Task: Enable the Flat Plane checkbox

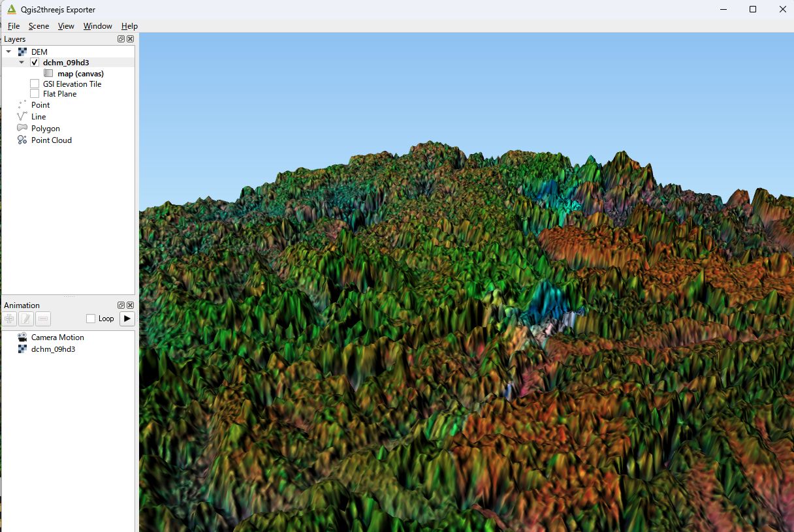Action: [35, 94]
